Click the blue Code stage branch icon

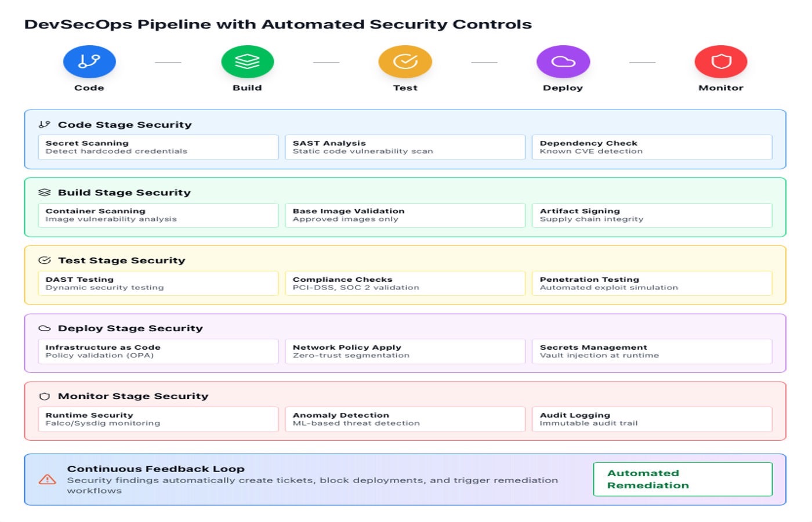[89, 61]
